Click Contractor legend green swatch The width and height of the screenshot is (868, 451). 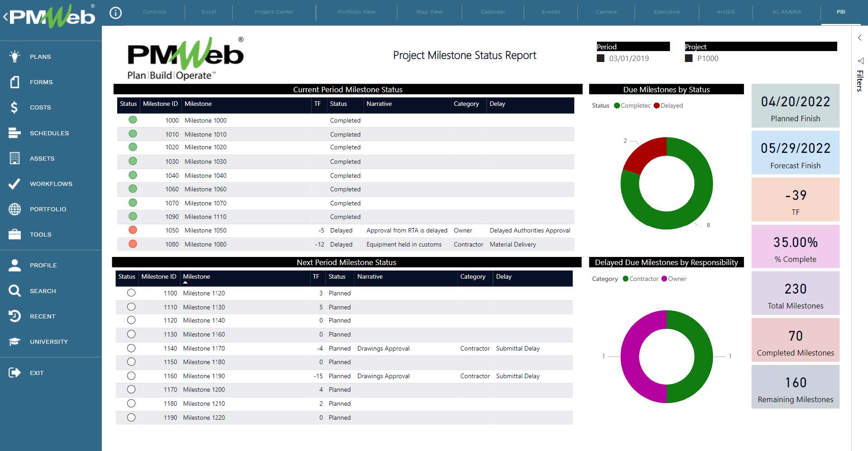coord(625,279)
